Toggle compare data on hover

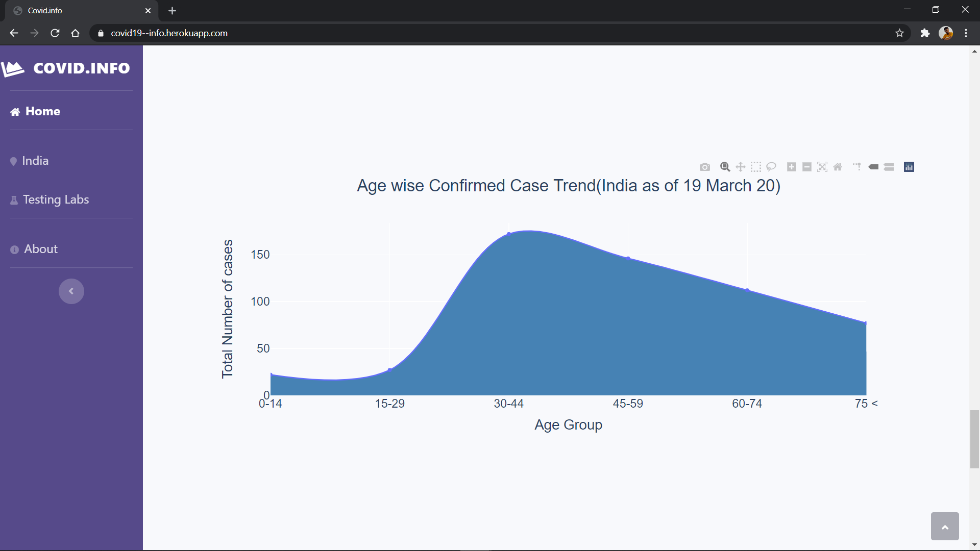click(x=889, y=167)
